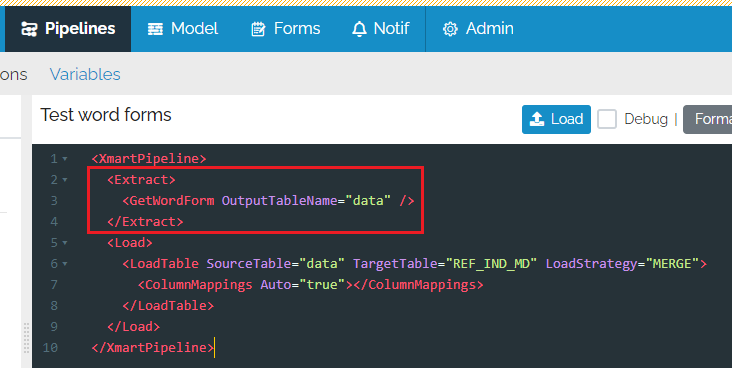The image size is (732, 368).
Task: Click the closing </XmartPipeline> tag
Action: (x=153, y=348)
